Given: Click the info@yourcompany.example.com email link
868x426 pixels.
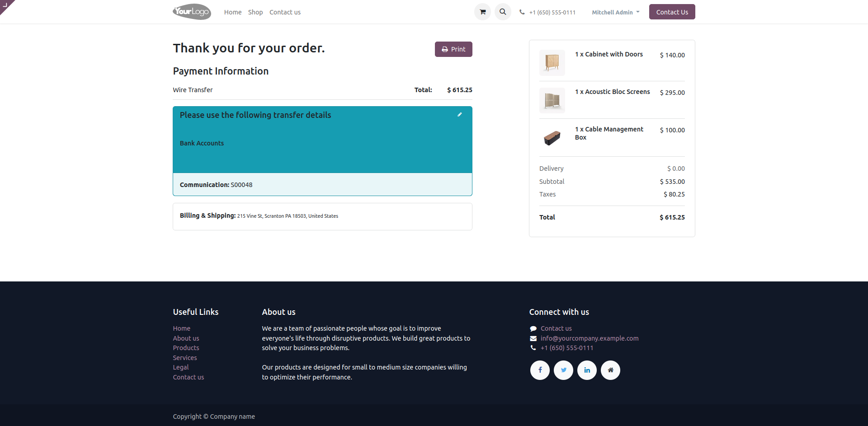Looking at the screenshot, I should click(590, 338).
